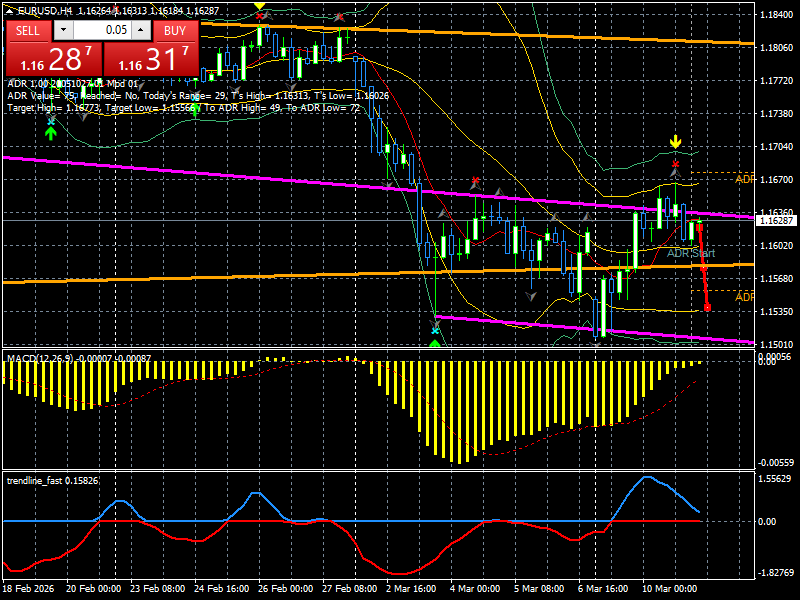800x600 pixels.
Task: Click the 1.15350 price axis label
Action: pos(777,311)
